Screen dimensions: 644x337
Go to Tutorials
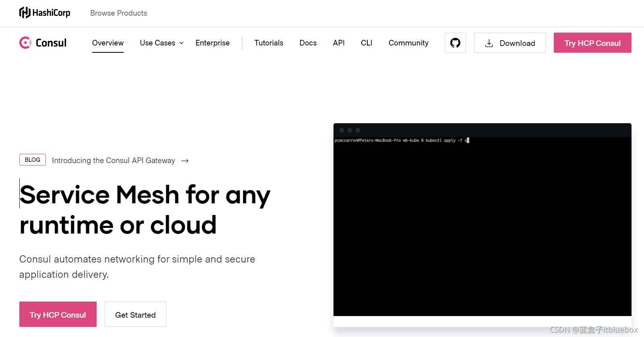pos(269,43)
